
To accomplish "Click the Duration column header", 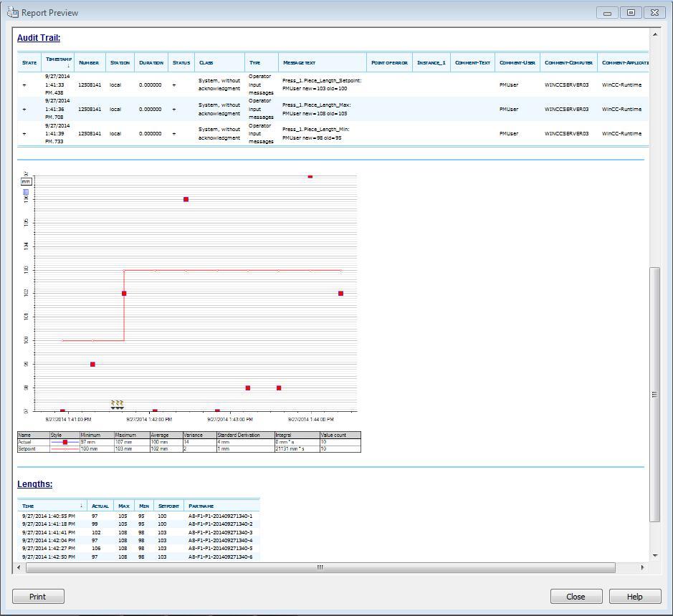I will pyautogui.click(x=151, y=62).
